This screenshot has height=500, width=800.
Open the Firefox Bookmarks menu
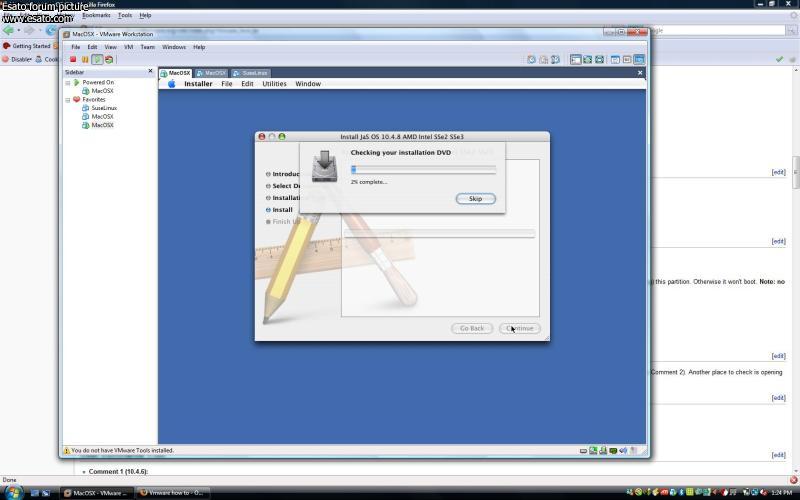96,15
